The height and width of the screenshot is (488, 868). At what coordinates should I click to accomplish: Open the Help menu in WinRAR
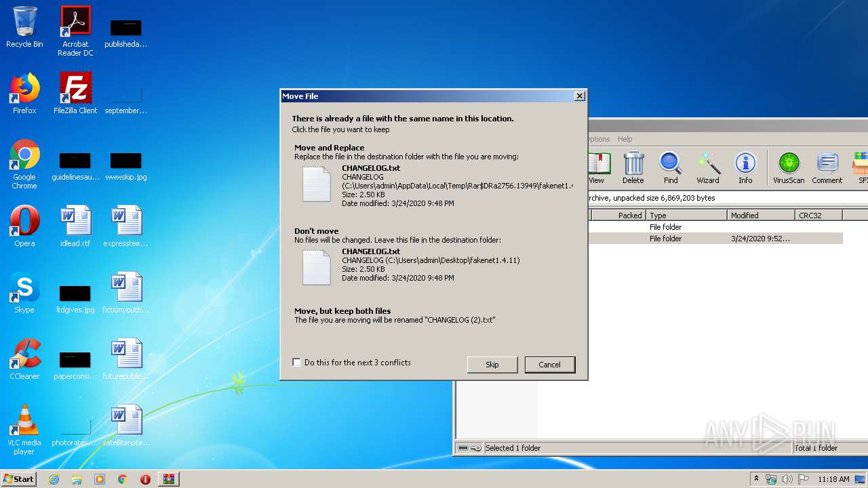(x=625, y=139)
